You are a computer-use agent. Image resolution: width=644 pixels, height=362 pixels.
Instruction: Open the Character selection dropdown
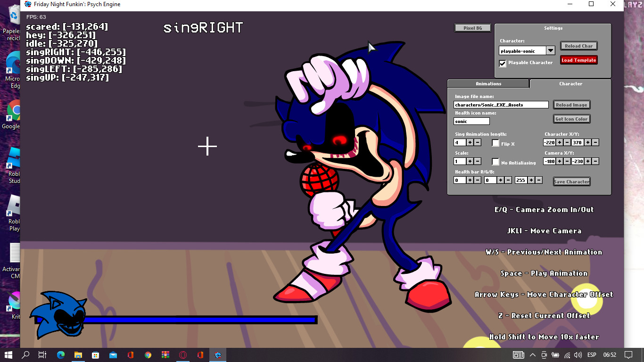point(550,50)
